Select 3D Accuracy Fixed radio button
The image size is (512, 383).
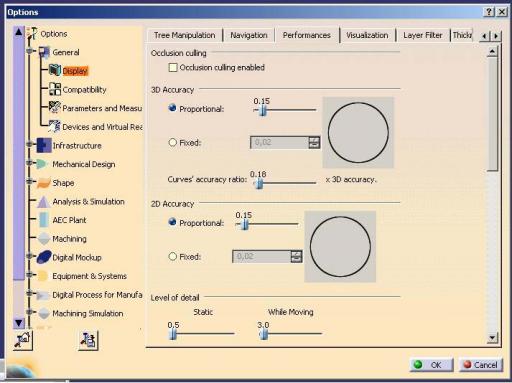point(172,143)
